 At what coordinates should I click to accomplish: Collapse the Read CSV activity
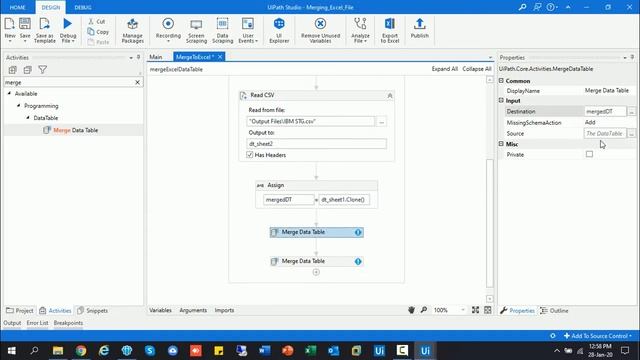(390, 96)
